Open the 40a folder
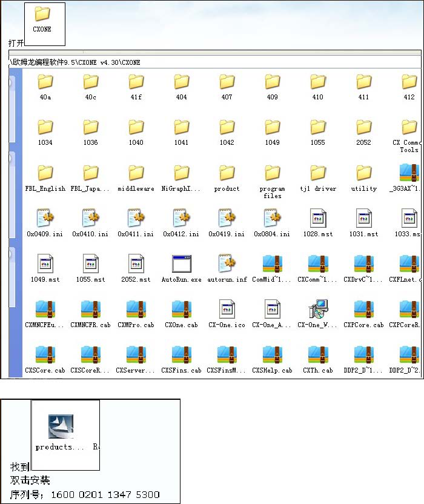This screenshot has height=504, width=424. point(45,87)
